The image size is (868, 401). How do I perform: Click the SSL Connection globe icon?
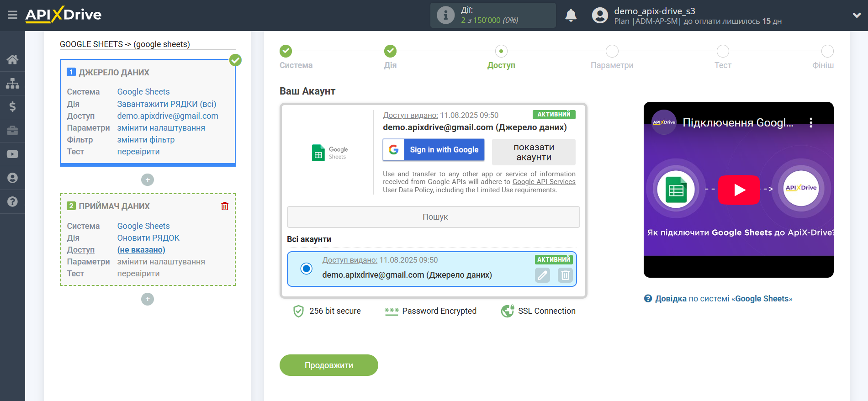point(508,311)
